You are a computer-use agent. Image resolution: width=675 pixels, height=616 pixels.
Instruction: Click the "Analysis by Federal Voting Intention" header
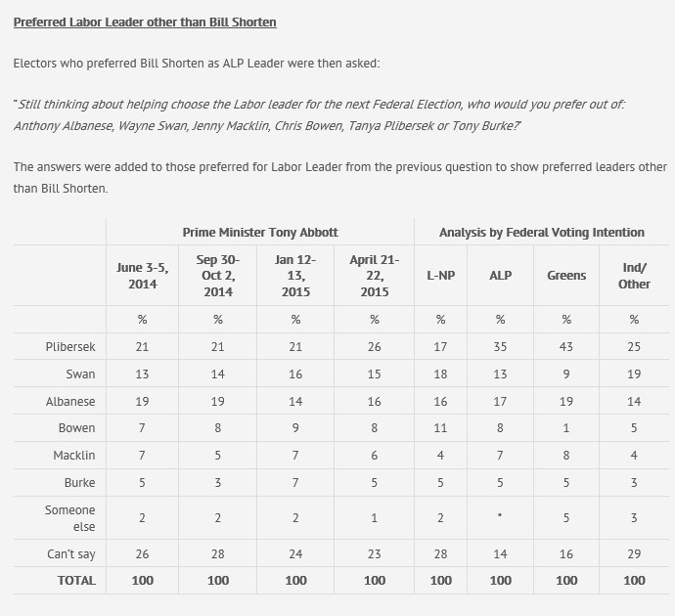coord(541,232)
